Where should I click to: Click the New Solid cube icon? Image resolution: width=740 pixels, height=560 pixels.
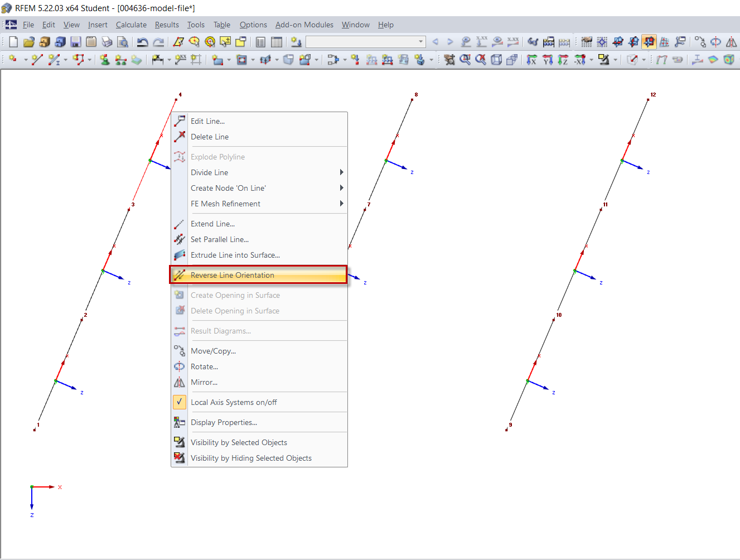coord(288,60)
